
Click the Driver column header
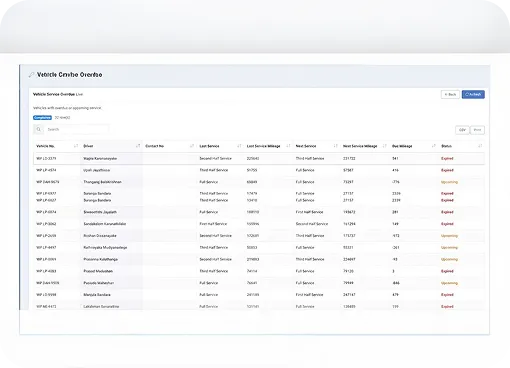coord(88,146)
